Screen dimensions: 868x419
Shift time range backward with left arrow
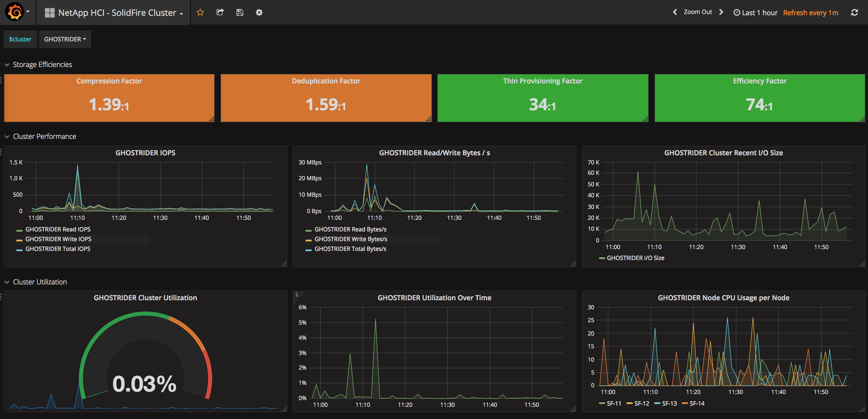pos(674,12)
